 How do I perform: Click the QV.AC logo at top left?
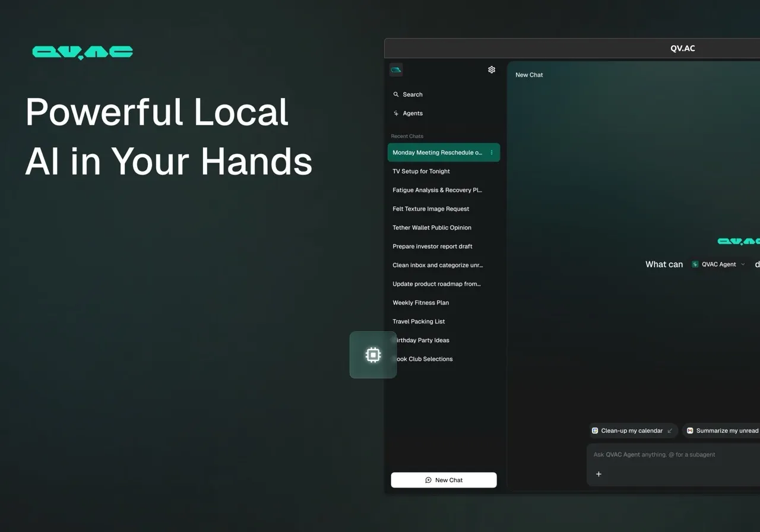[83, 53]
